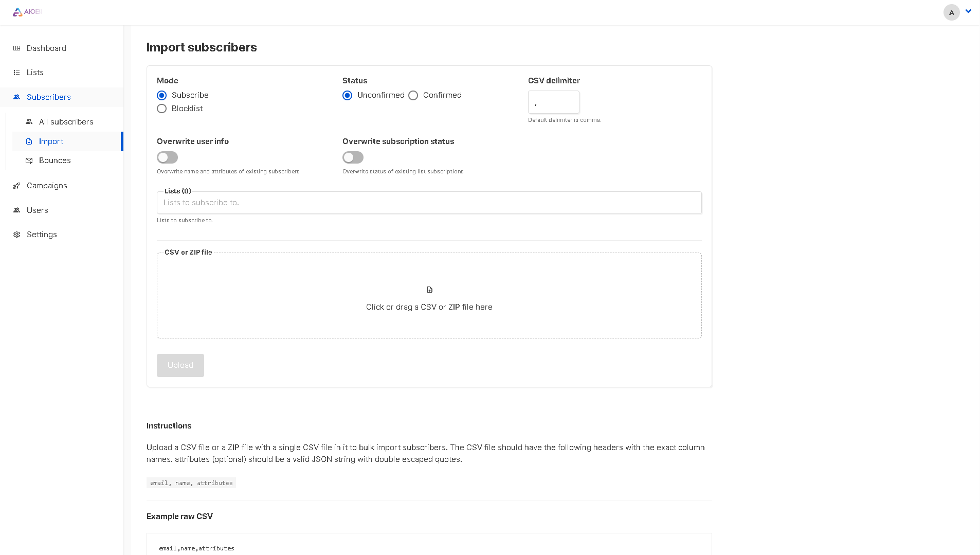The height and width of the screenshot is (555, 980).
Task: Select the Blocklist mode radio button
Action: point(161,109)
